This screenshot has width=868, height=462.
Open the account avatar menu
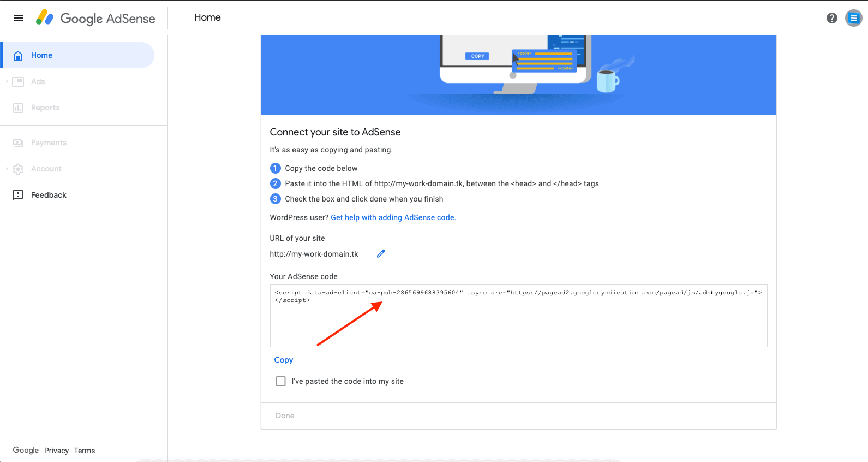(854, 18)
